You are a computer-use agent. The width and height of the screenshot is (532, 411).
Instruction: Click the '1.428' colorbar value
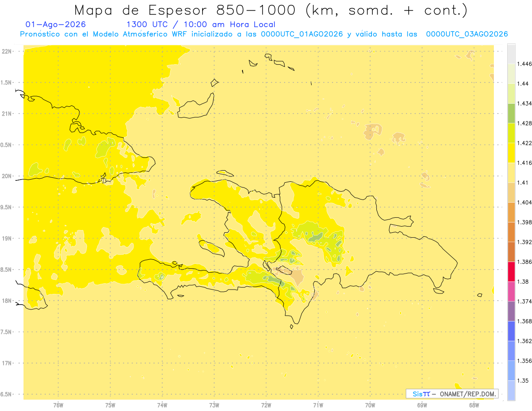coord(524,123)
